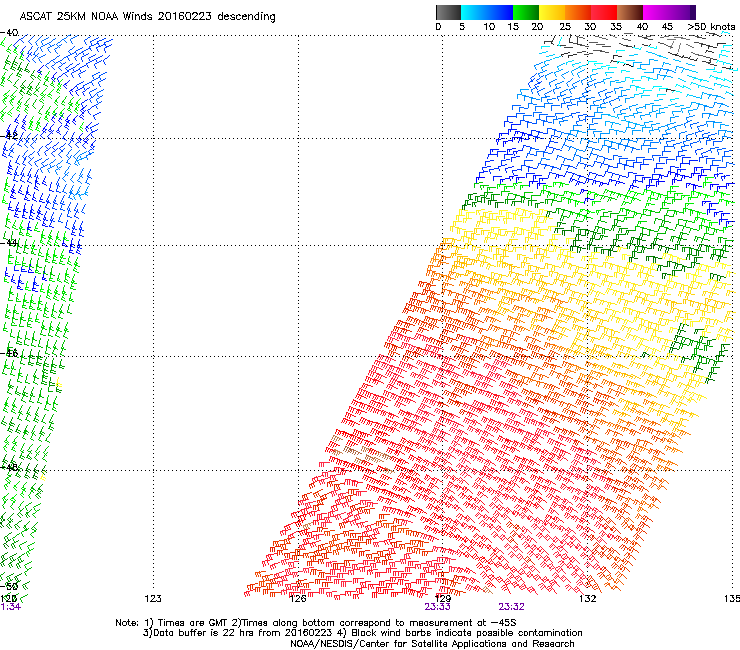Click the note line starting 'Note: 1) Times are GMT'

(316, 623)
